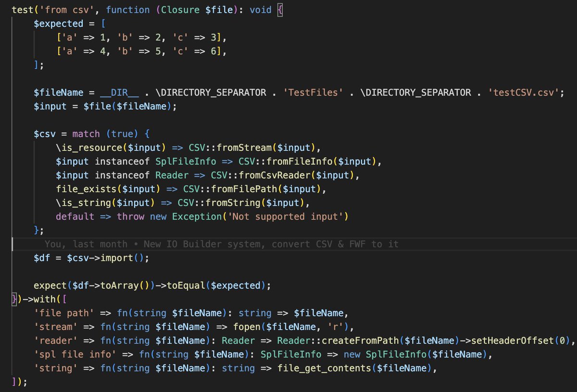577x392 pixels.
Task: Click the test function name on first line
Action: pyautogui.click(x=23, y=10)
